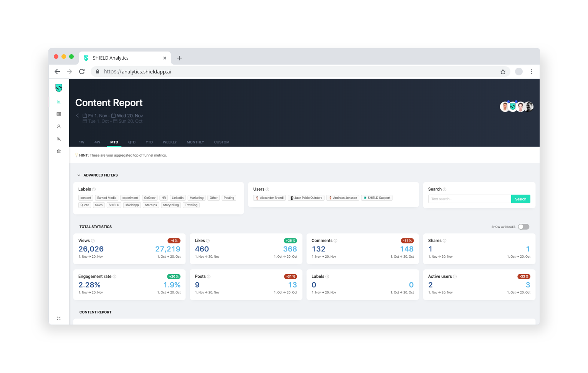Toggle the Alexander Brandi user filter

tap(270, 198)
